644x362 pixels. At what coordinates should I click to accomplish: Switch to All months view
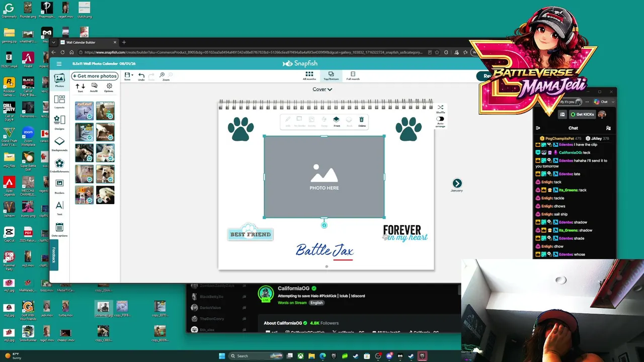(309, 76)
